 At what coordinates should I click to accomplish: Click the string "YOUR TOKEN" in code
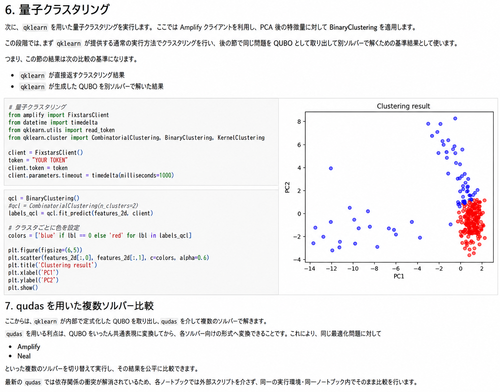50,160
